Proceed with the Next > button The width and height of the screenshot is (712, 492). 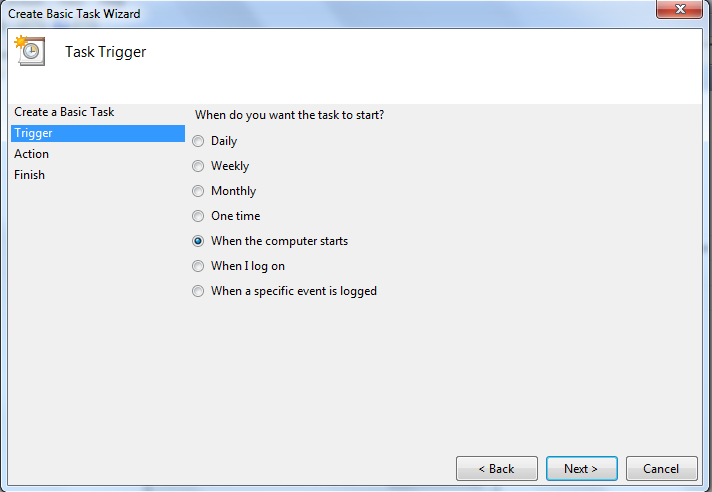pyautogui.click(x=582, y=468)
